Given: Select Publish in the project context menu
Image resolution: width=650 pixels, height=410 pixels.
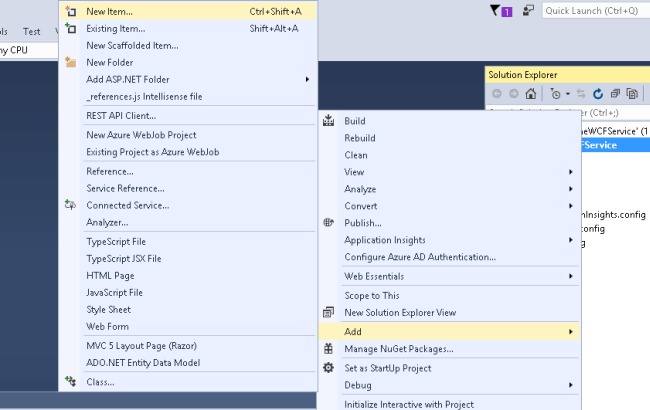Looking at the screenshot, I should 449,223.
